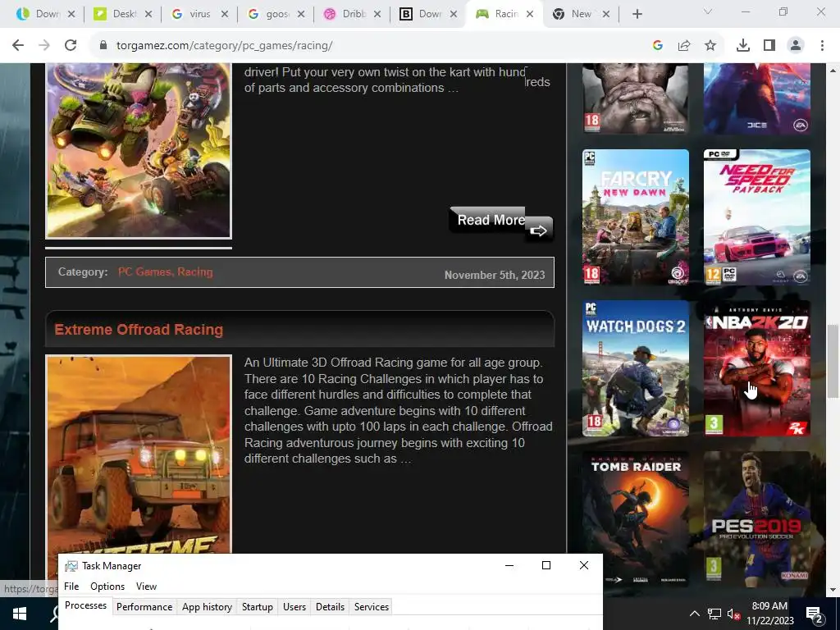
Task: Open browser downloads icon
Action: click(x=743, y=46)
